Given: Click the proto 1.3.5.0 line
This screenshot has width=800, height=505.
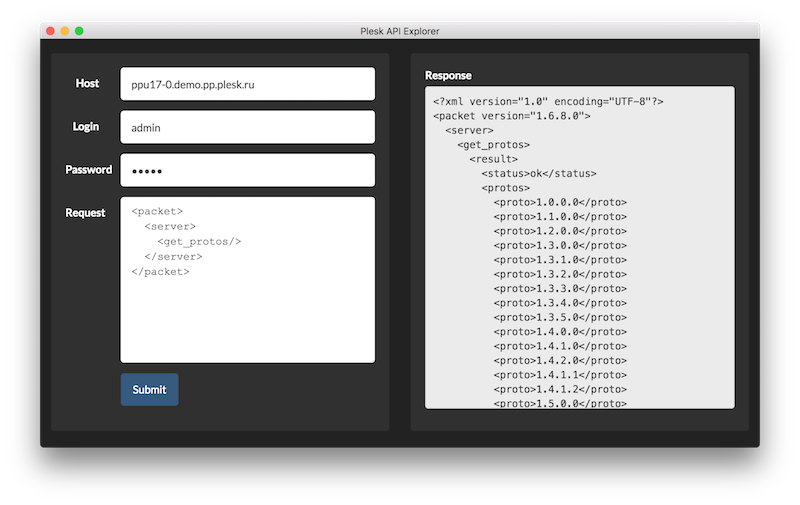Looking at the screenshot, I should [x=560, y=317].
